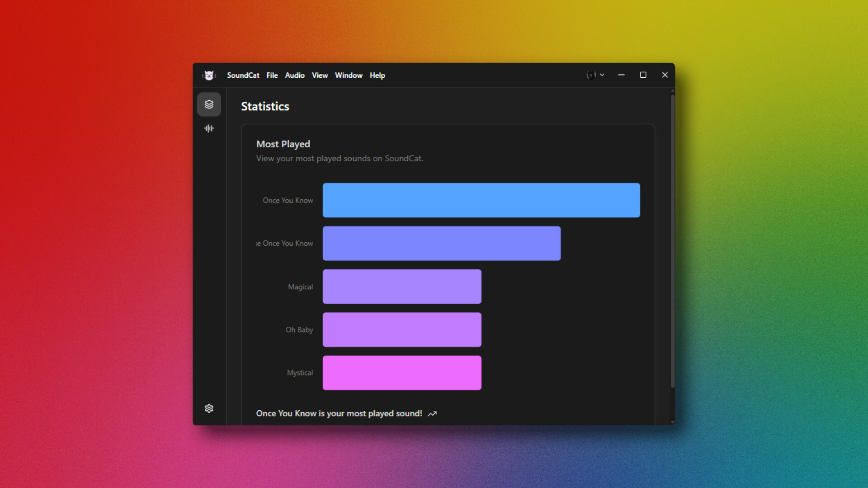
Task: Open the View menu
Action: pyautogui.click(x=320, y=75)
